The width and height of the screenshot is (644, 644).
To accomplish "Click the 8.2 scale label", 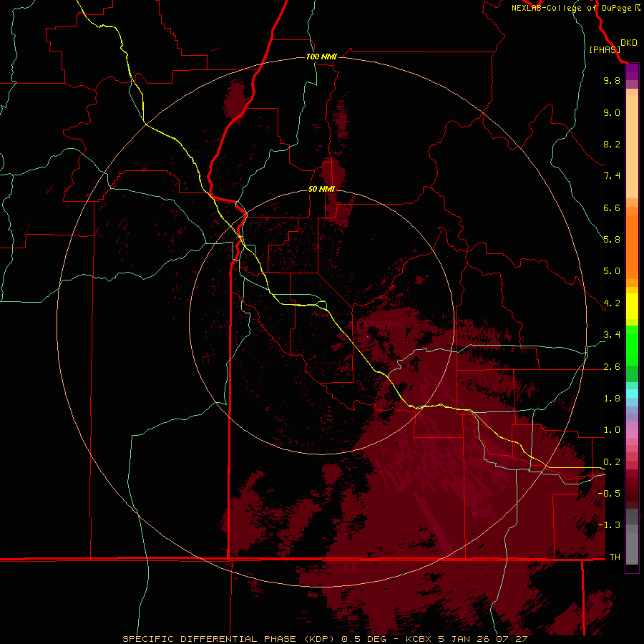I will tap(612, 144).
